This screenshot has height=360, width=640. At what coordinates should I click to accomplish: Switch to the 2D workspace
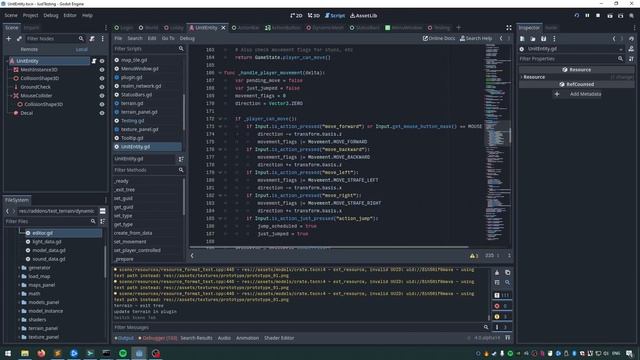tap(296, 16)
